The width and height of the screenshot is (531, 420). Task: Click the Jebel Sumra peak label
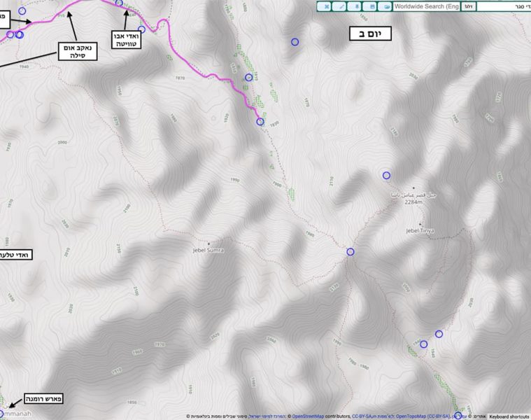point(208,249)
